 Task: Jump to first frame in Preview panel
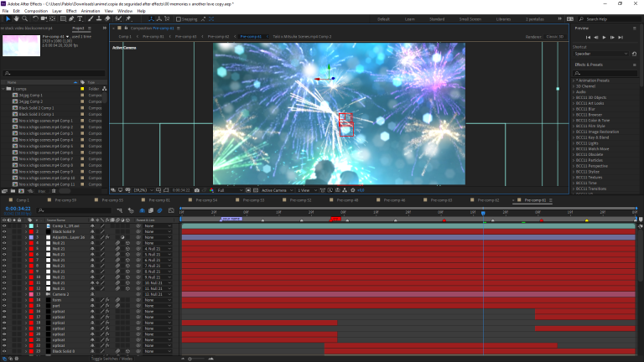coord(588,38)
